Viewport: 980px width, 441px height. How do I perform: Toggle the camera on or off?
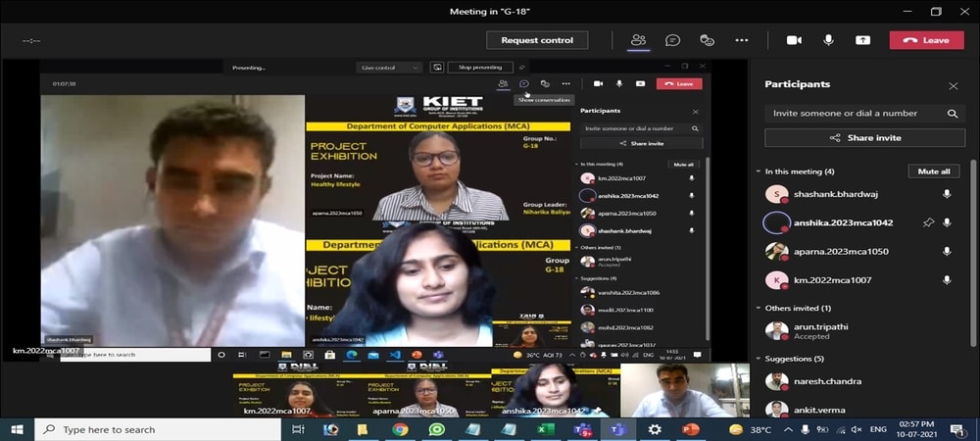click(x=794, y=40)
